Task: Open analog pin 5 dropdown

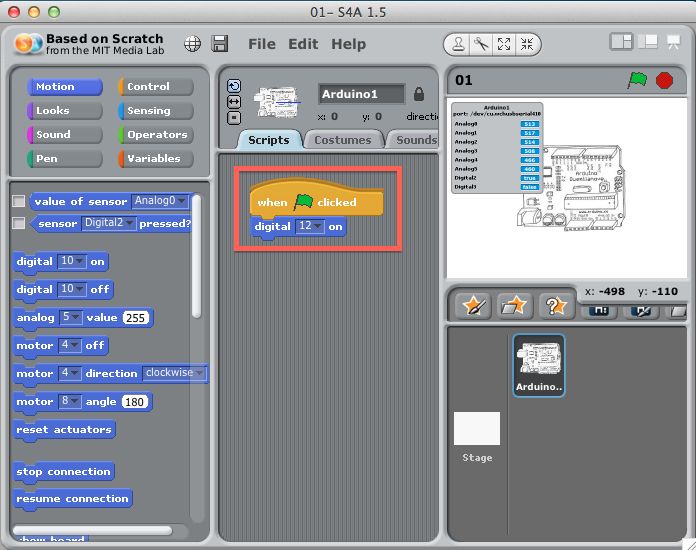Action: coord(71,317)
